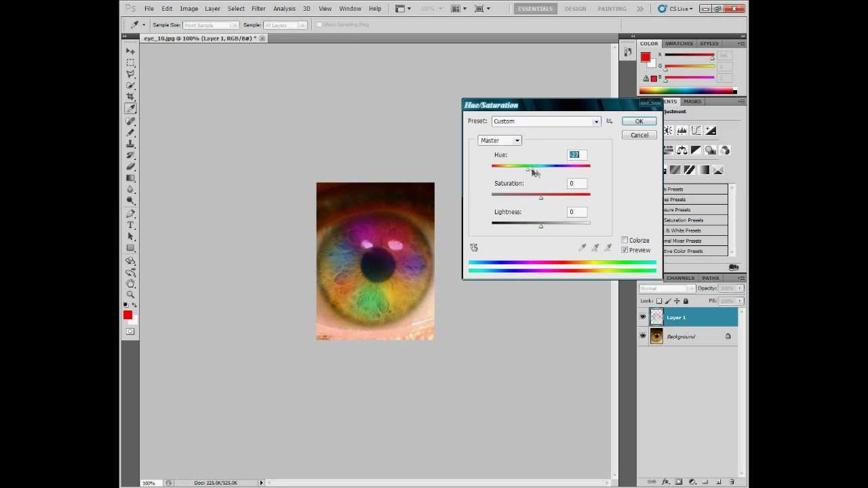Select the Brush tool
Viewport: 868px width, 488px height.
tap(130, 132)
